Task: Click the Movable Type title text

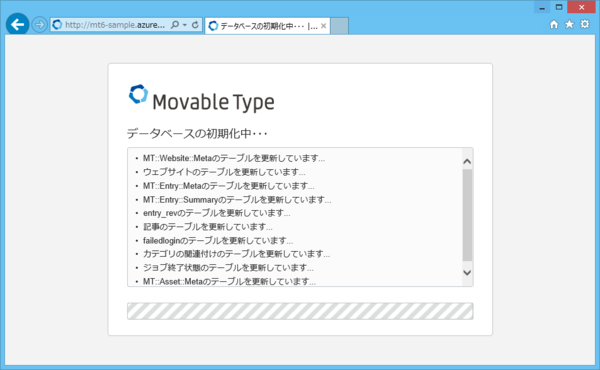Action: (x=213, y=102)
